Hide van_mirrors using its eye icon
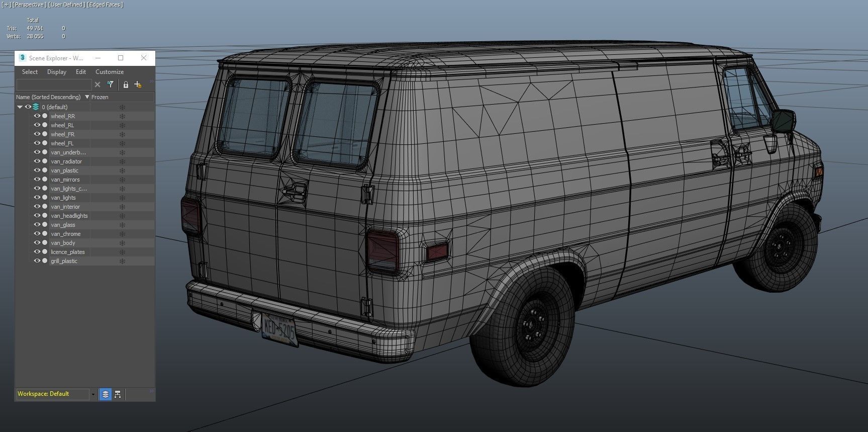The width and height of the screenshot is (868, 432). point(37,180)
